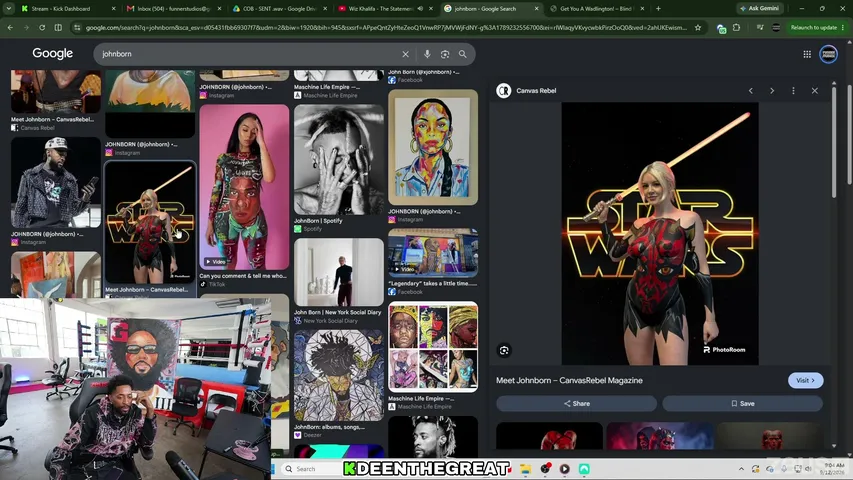The image size is (853, 480).
Task: Click the johnborn search input field
Action: click(x=248, y=54)
